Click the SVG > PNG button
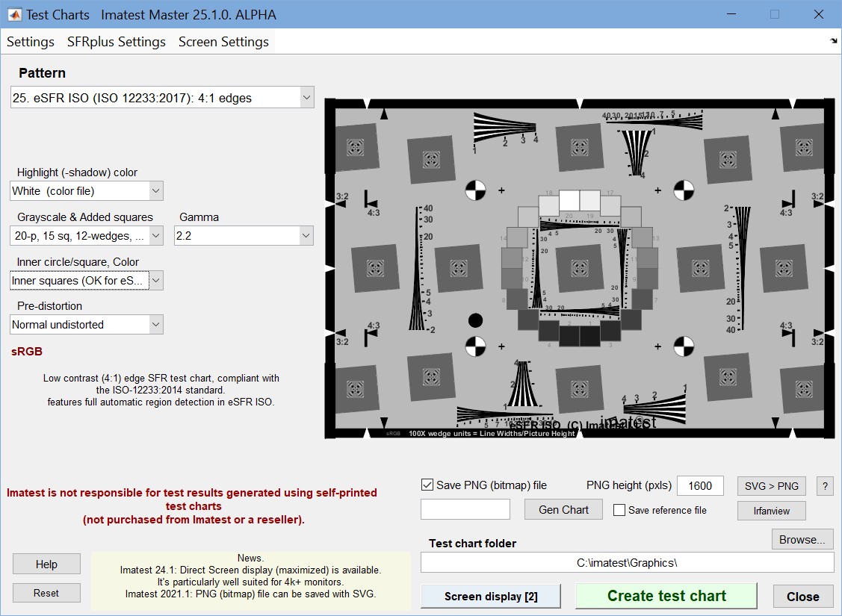The width and height of the screenshot is (842, 616). click(x=771, y=486)
